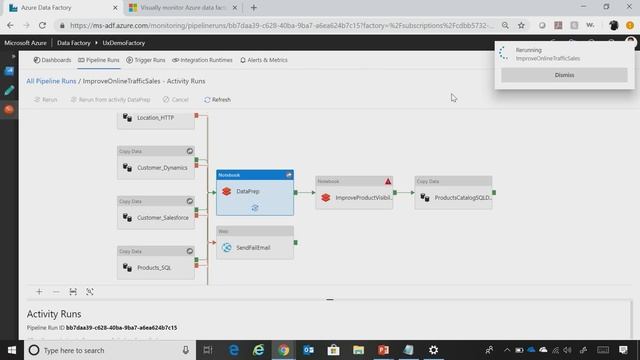Click the DataPrep in-progress spinner icon
640x360 pixels.
[x=255, y=208]
